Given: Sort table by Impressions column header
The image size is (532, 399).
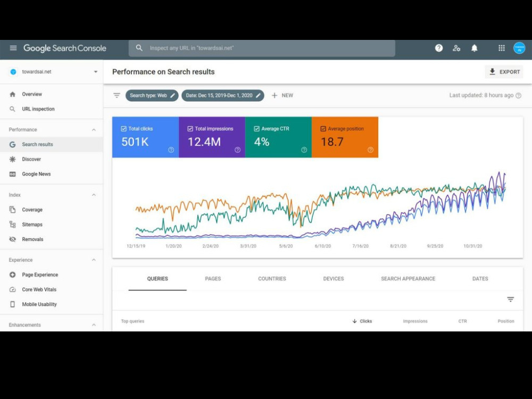Looking at the screenshot, I should point(415,321).
